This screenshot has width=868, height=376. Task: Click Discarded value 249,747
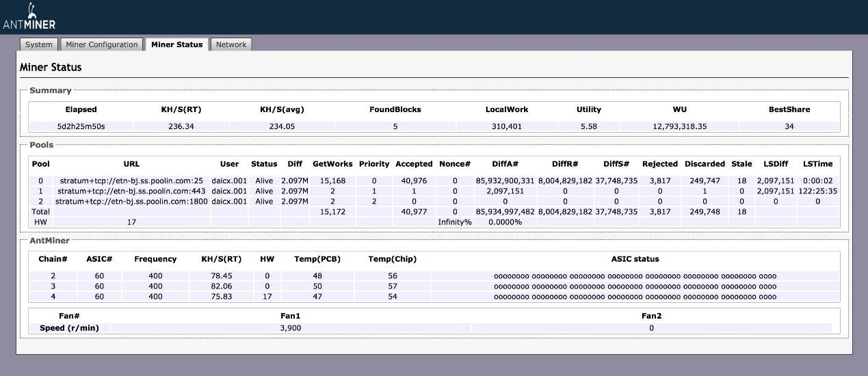(705, 181)
